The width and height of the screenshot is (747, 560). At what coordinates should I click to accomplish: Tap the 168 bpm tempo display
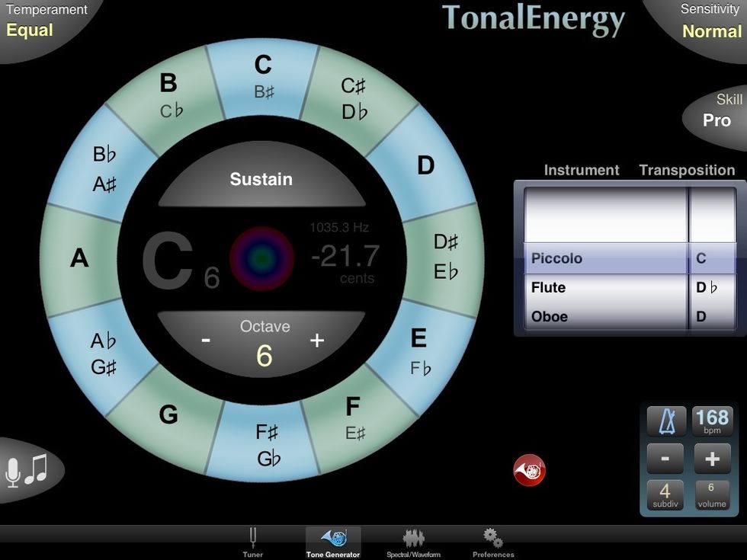pyautogui.click(x=712, y=421)
